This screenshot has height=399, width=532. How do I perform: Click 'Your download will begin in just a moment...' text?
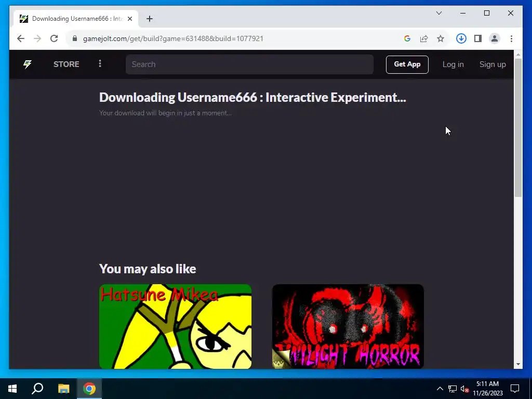(165, 113)
